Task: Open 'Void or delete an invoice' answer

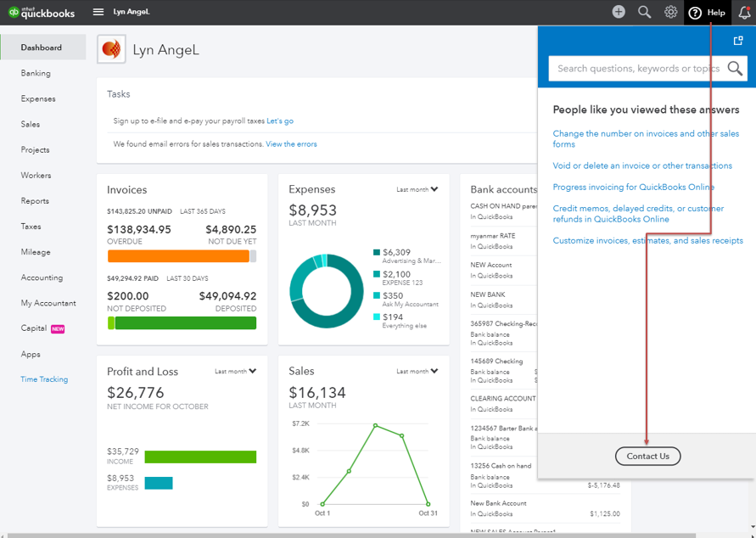Action: tap(642, 165)
